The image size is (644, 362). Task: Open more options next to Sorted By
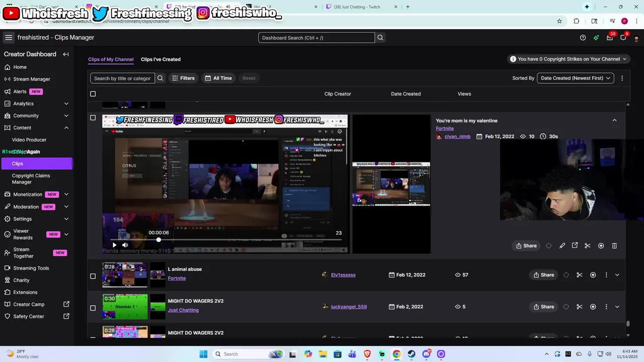coord(622,78)
